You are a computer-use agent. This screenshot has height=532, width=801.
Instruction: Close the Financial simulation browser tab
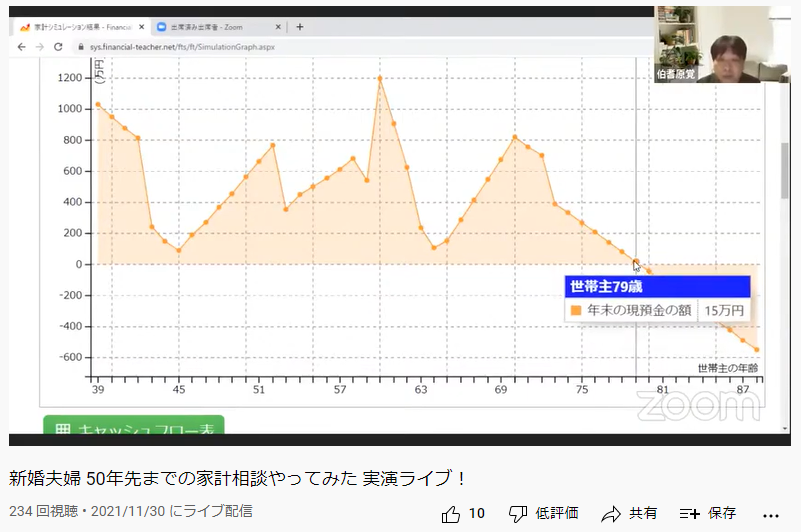[142, 27]
